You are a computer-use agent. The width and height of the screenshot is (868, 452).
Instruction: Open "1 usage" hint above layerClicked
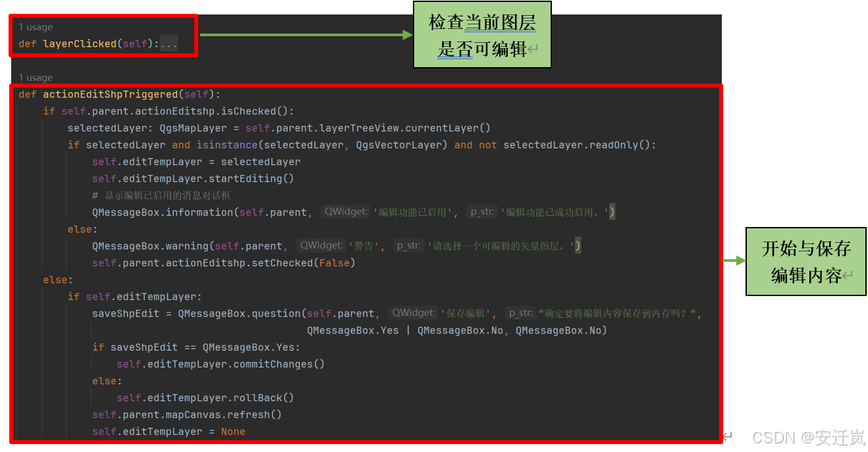(36, 27)
